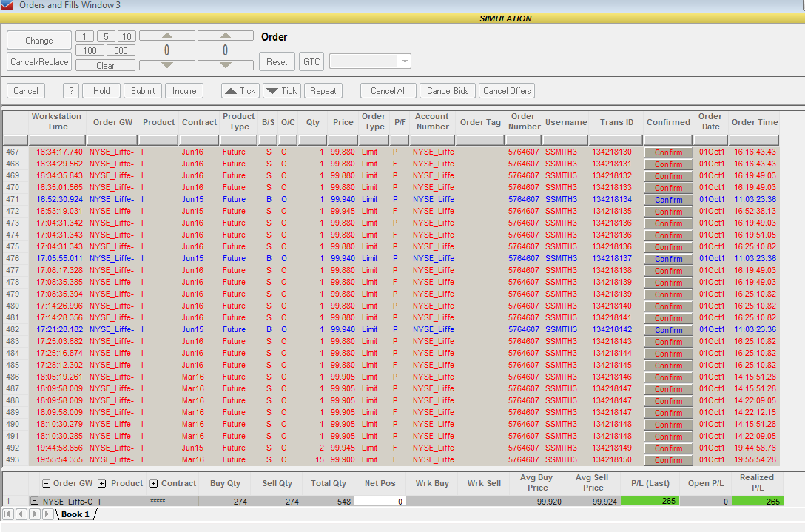Click the Hold button
The width and height of the screenshot is (805, 532).
[101, 91]
